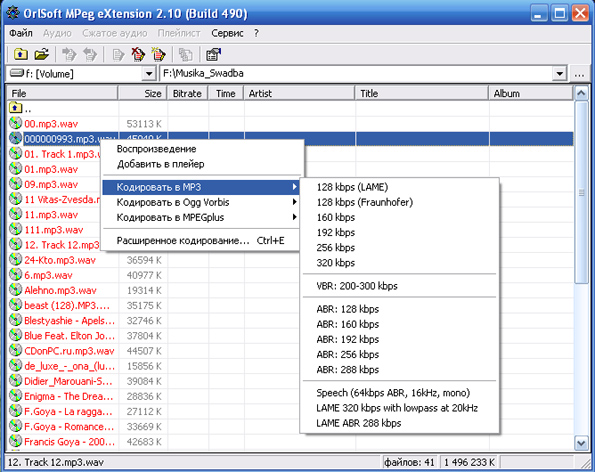Screen dimensions: 595x472
Task: Expand Кодировать в MP3 submenu
Action: coord(201,187)
